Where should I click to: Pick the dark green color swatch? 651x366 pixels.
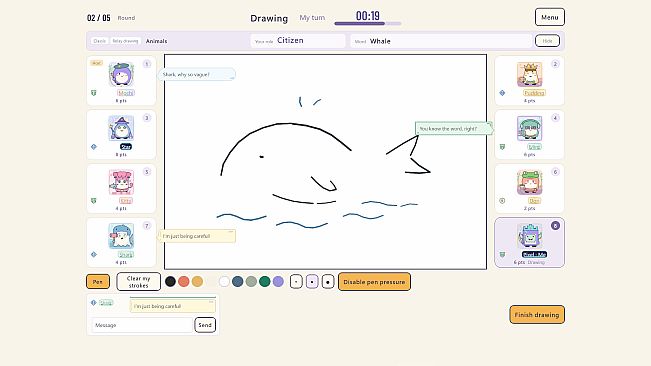pos(264,282)
